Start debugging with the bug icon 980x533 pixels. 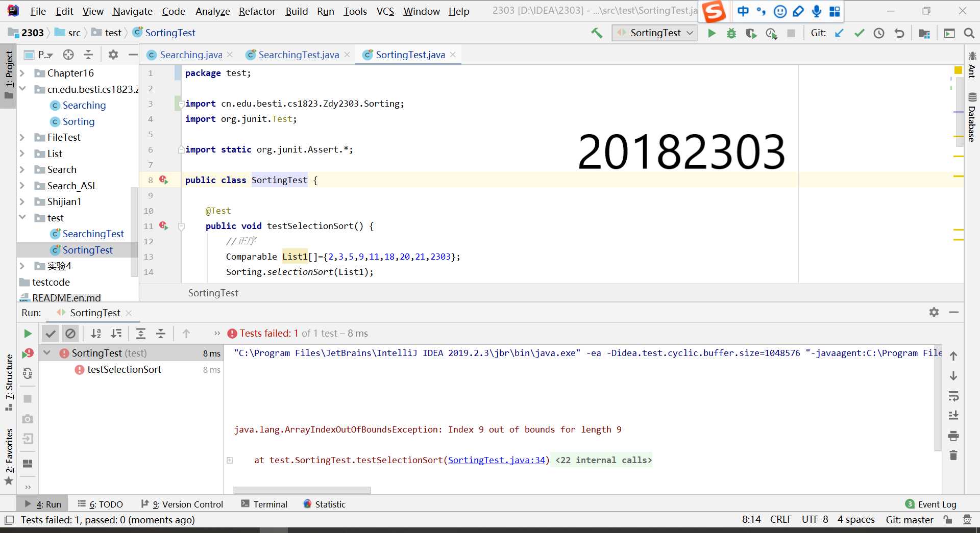[x=731, y=33]
